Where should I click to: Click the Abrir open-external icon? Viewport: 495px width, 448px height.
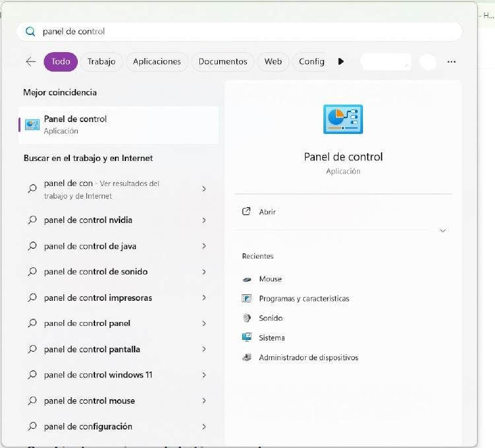[x=247, y=212]
